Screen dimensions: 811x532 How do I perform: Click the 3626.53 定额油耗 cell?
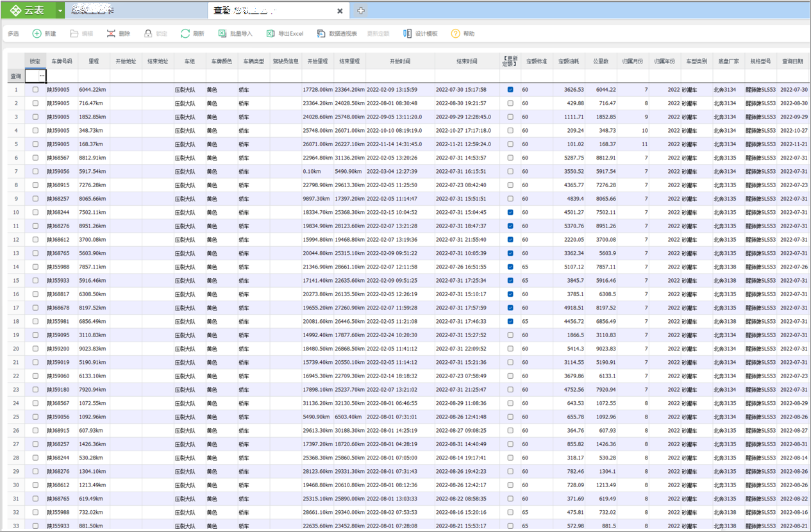569,90
